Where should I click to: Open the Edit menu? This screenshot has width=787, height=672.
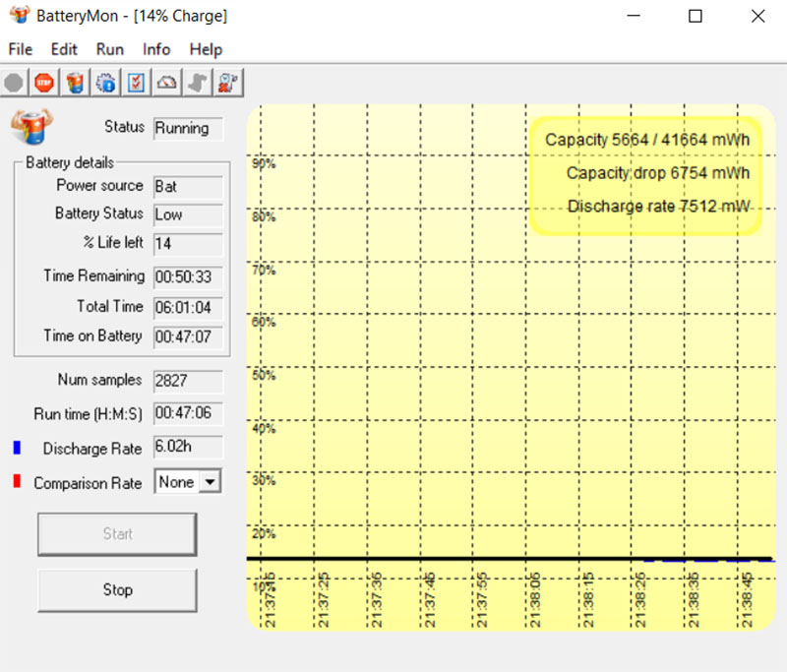pyautogui.click(x=64, y=49)
